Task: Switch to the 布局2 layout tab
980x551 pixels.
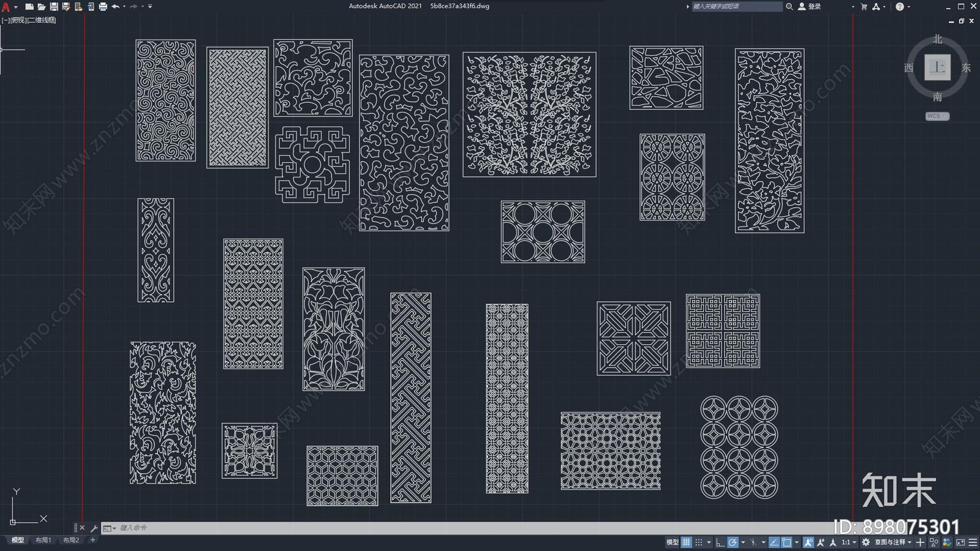Action: [71, 540]
